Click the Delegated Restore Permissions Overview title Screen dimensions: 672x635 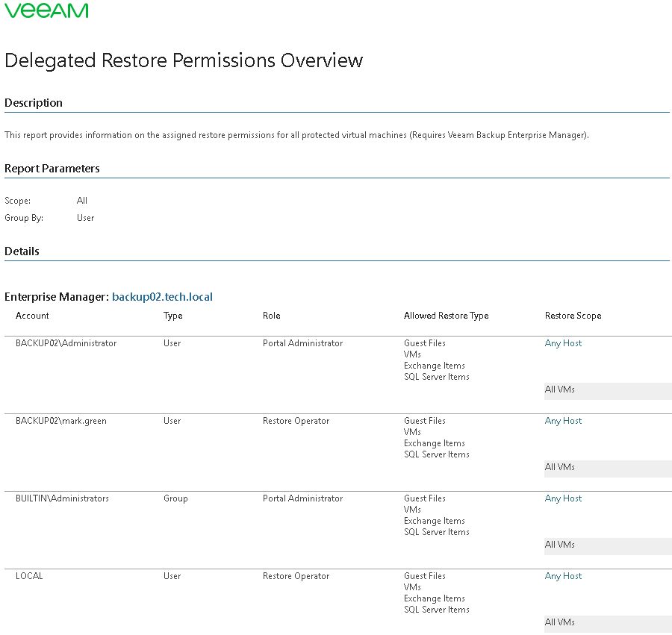click(x=184, y=60)
